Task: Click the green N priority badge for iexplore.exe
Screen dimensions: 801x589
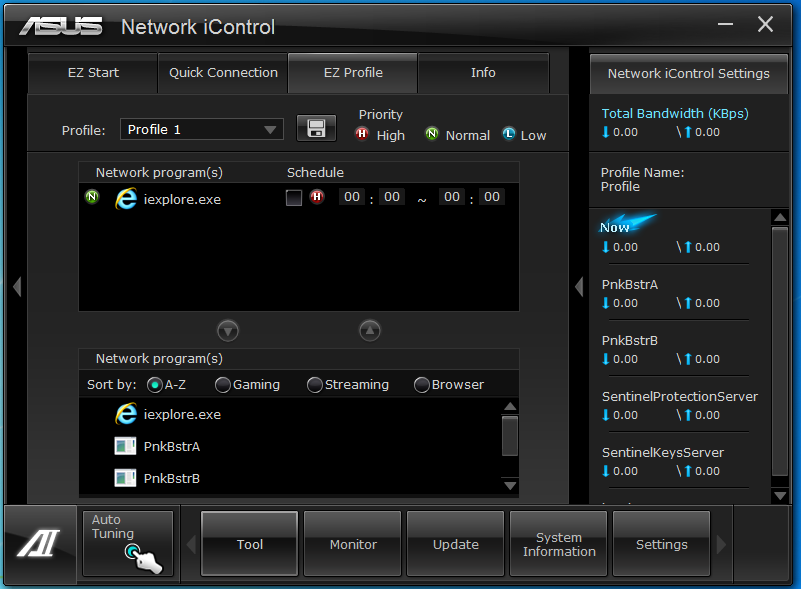Action: [92, 197]
